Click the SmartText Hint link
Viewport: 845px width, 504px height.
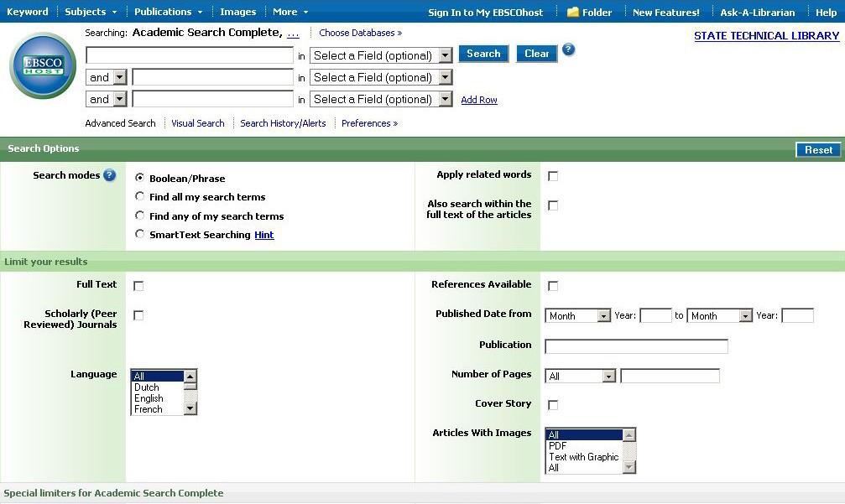click(264, 235)
